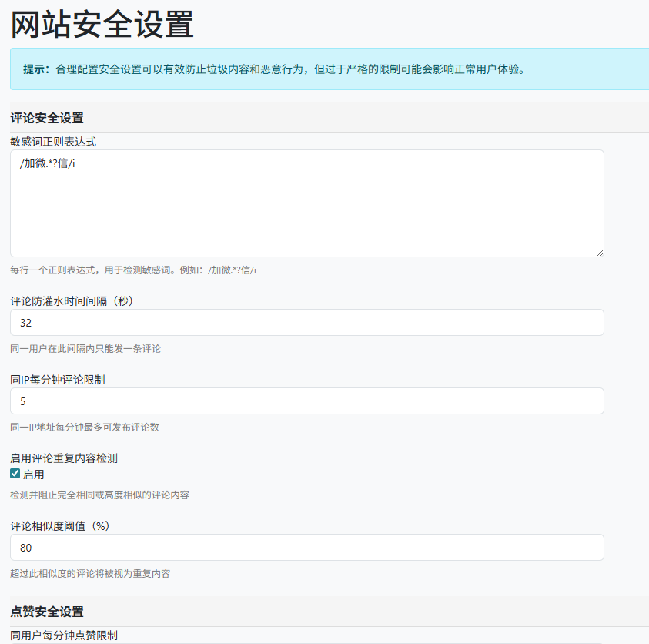
Task: Click the 评论相似度阈值 field showing 80
Action: 306,548
